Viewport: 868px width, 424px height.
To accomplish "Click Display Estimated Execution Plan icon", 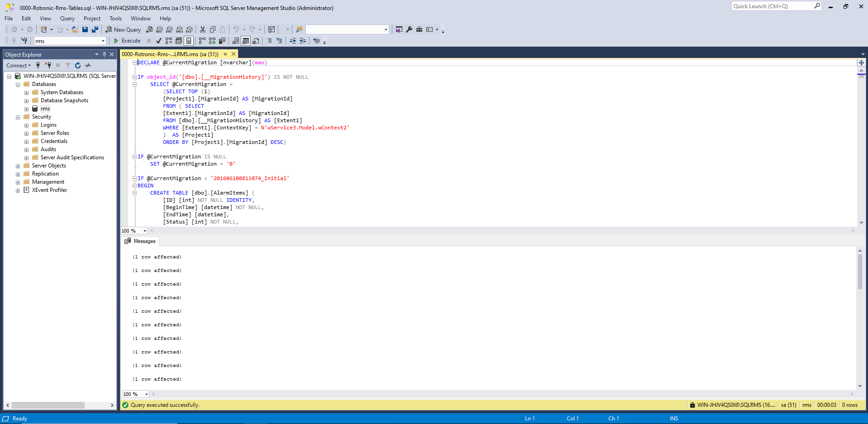I will point(169,41).
